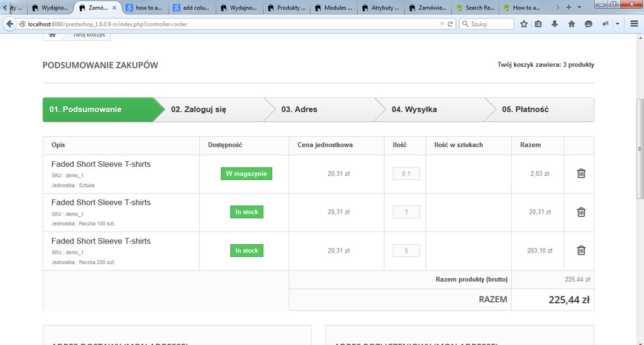Click 'Twój koszyk zawiera: 3 produkty' text

click(546, 65)
